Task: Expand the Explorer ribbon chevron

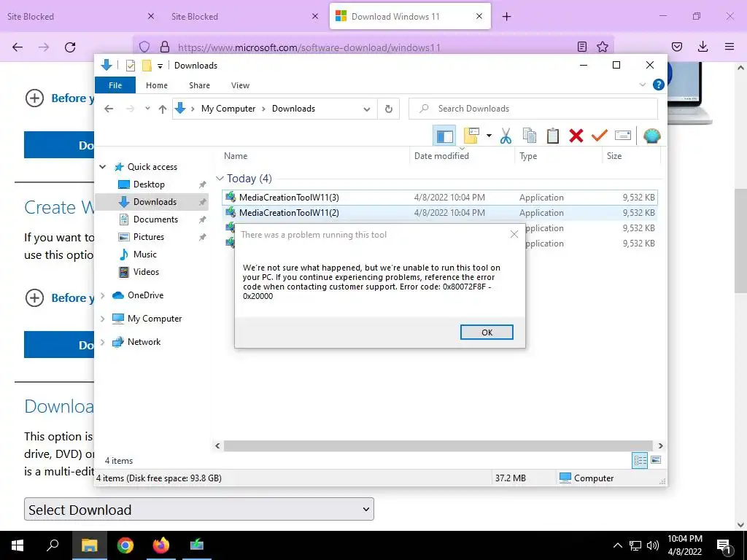Action: click(642, 85)
